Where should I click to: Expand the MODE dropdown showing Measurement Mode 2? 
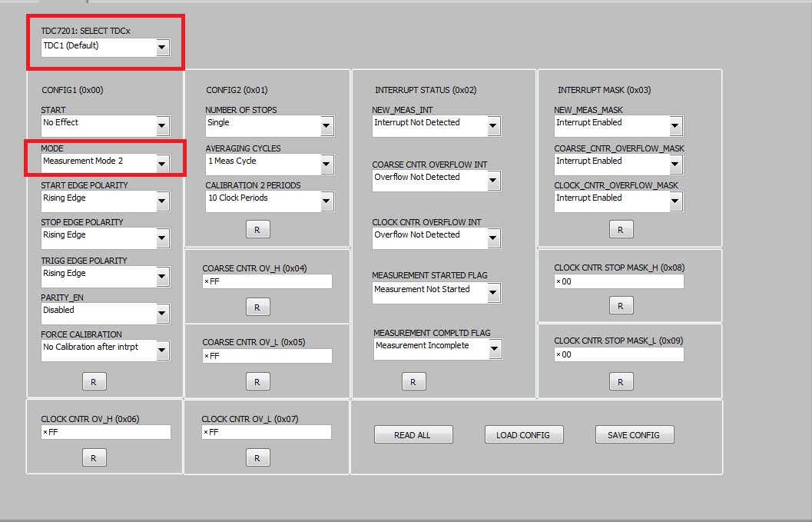[x=161, y=163]
